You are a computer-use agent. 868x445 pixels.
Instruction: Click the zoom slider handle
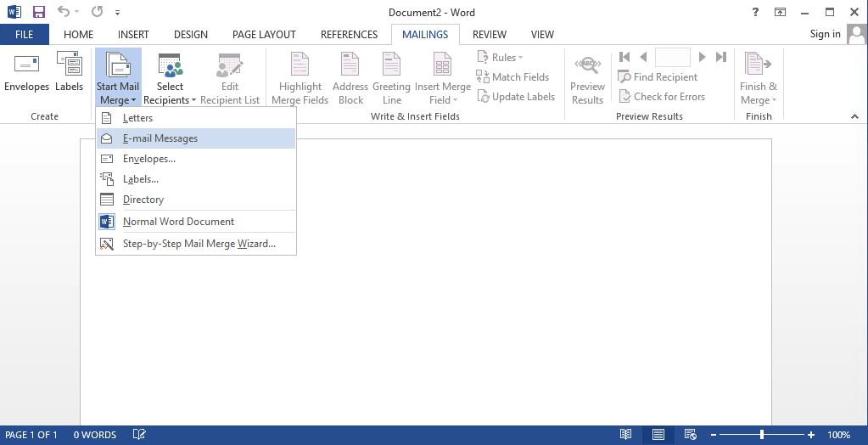762,435
